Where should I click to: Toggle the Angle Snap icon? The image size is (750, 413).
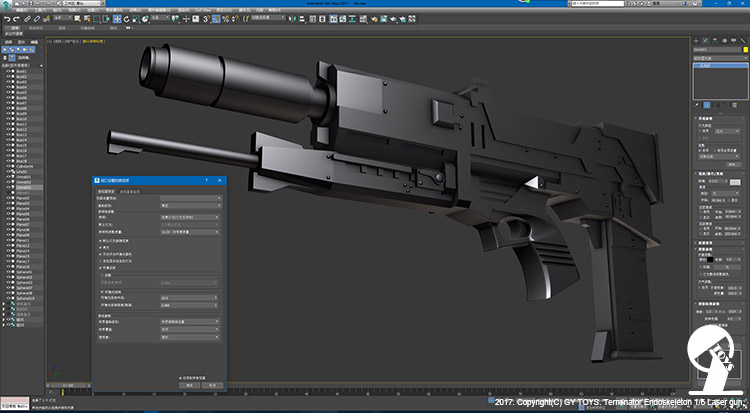(216, 19)
